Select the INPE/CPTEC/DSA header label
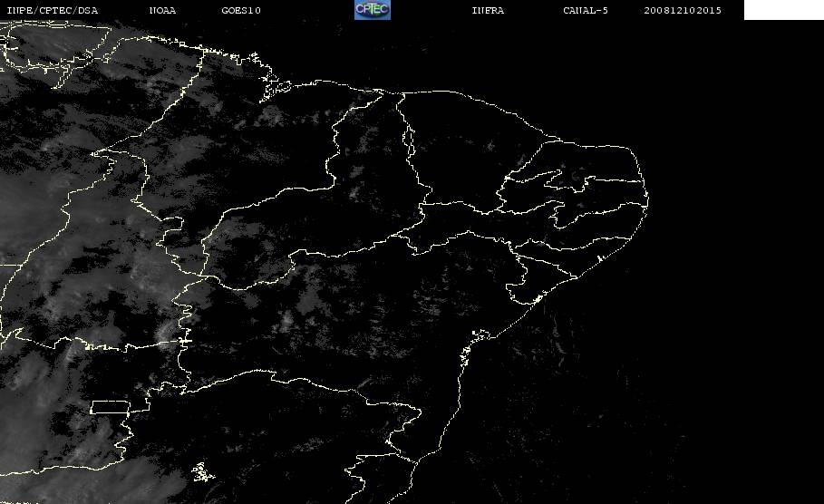Image resolution: width=824 pixels, height=504 pixels. [52, 10]
